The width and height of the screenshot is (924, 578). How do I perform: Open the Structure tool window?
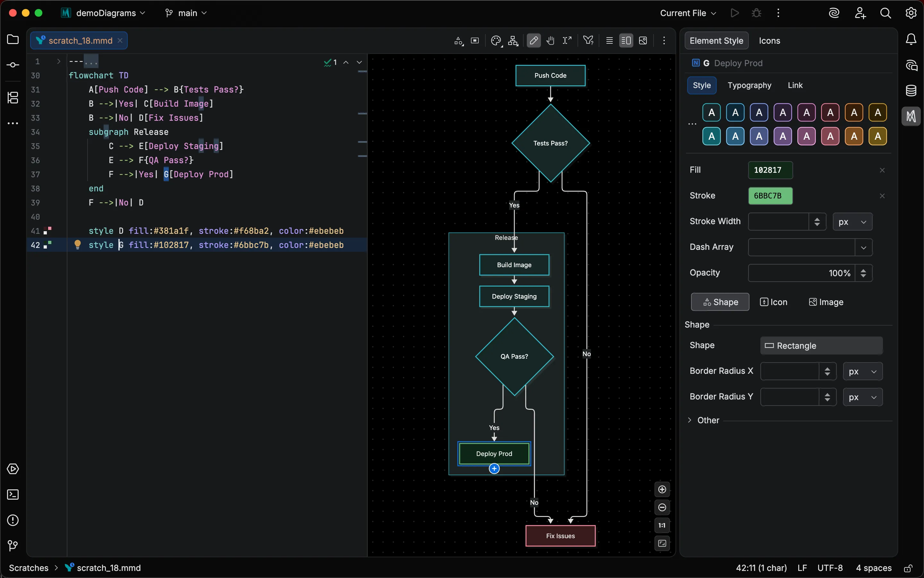[13, 98]
